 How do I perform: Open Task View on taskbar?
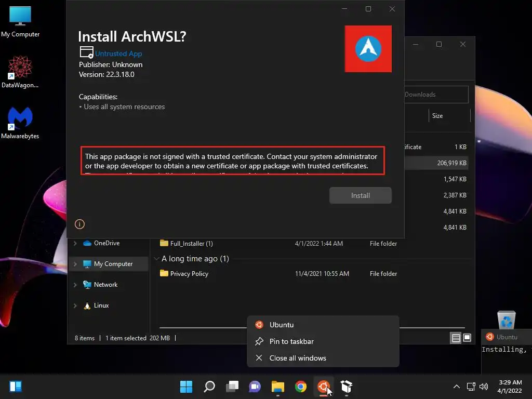coord(232,387)
